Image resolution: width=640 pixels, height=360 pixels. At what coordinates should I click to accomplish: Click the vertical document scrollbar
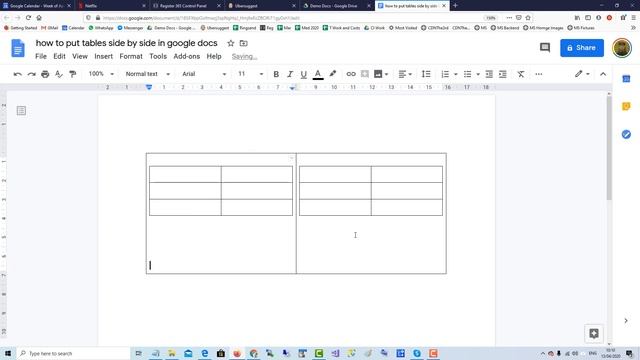pos(609,147)
